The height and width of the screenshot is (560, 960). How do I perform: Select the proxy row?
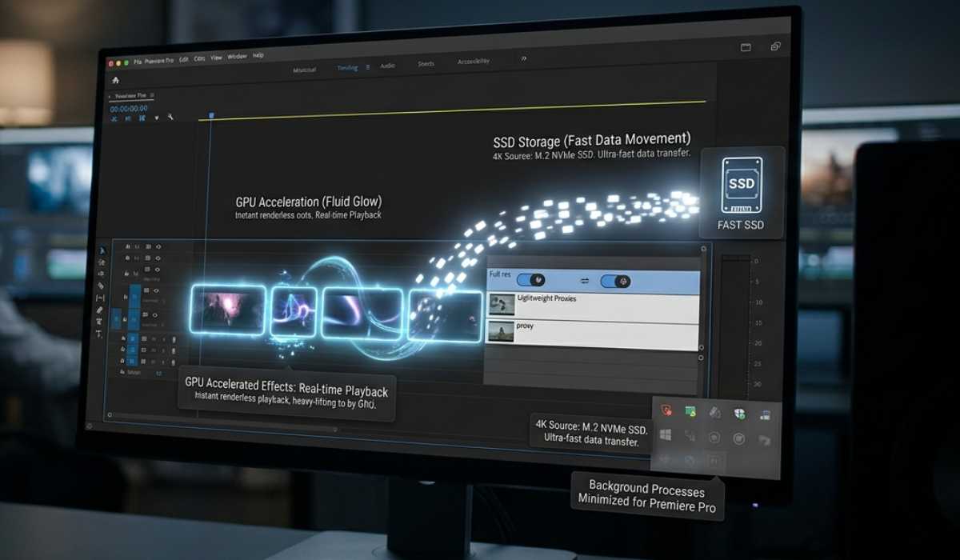(593, 334)
